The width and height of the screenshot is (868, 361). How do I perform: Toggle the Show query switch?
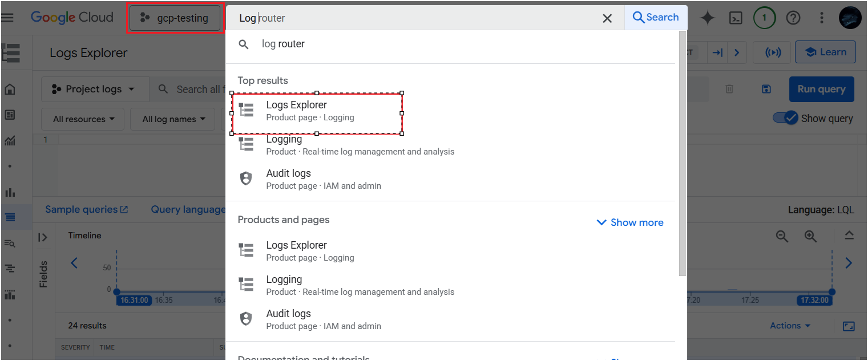(x=785, y=118)
